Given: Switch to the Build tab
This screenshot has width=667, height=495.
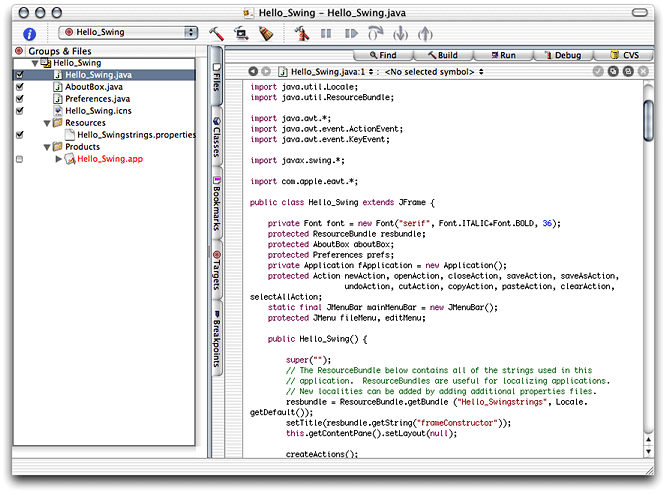Looking at the screenshot, I should (x=443, y=55).
